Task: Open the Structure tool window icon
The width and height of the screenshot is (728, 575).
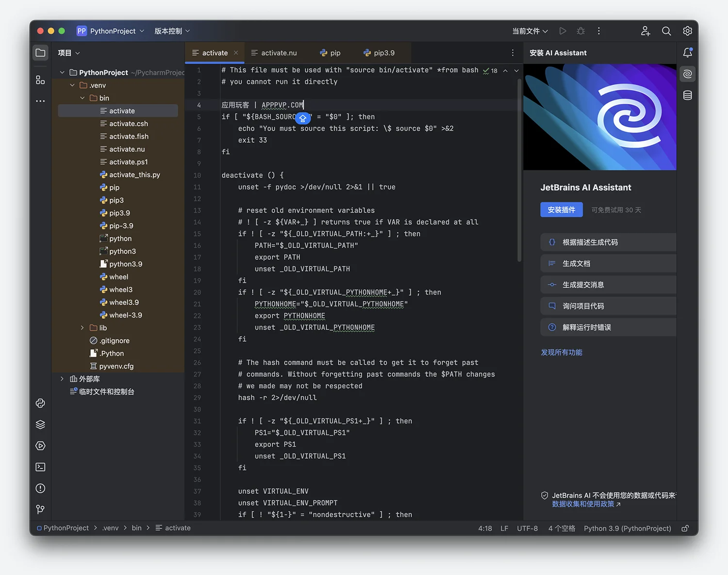Action: pyautogui.click(x=40, y=80)
